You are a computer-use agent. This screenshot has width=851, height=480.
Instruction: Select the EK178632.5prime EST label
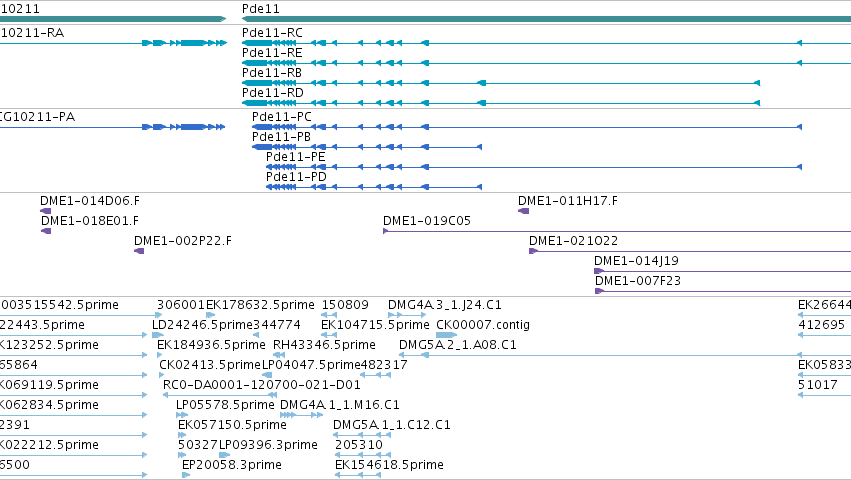coord(261,305)
